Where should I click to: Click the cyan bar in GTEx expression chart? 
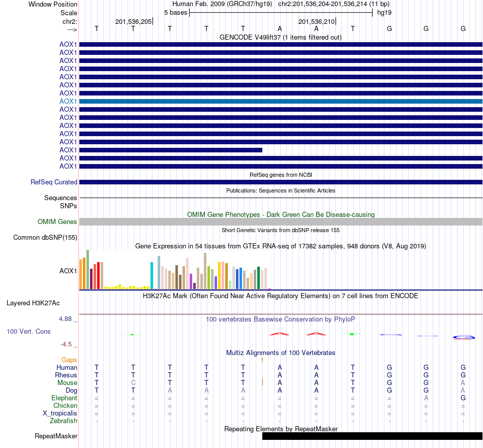point(152,275)
